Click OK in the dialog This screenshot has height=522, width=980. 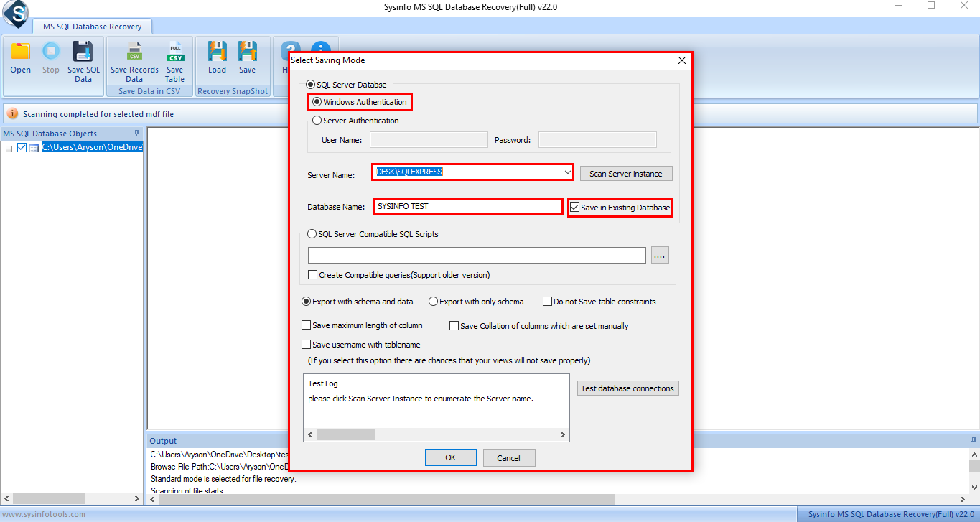click(x=451, y=458)
